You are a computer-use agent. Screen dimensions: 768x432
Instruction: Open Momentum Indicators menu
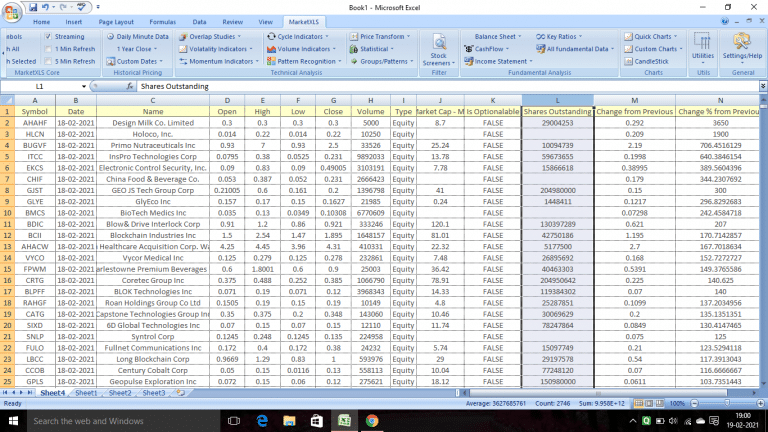pyautogui.click(x=218, y=62)
